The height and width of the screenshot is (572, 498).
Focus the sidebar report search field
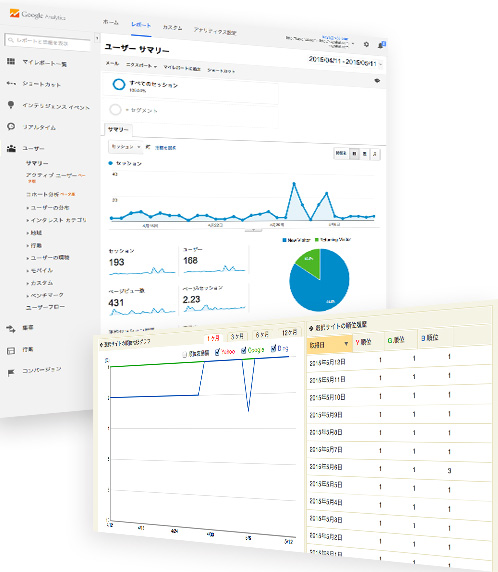point(47,42)
